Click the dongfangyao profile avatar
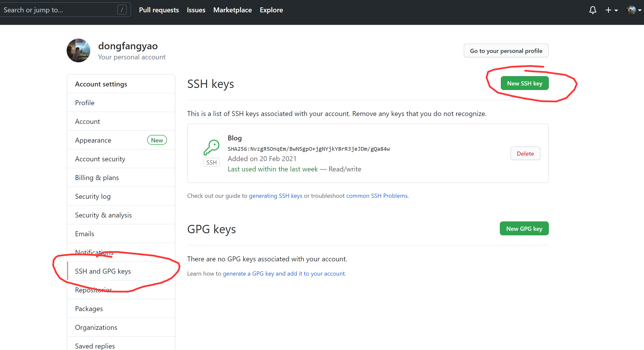 78,50
